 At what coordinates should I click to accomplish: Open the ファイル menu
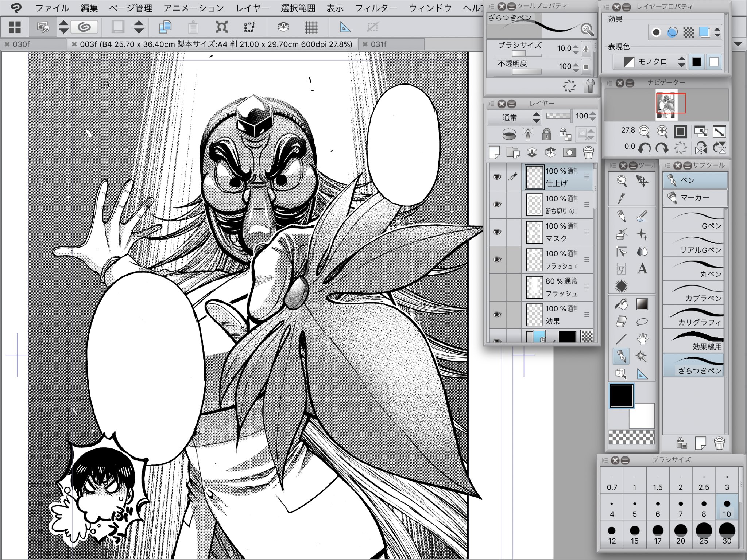[x=52, y=8]
